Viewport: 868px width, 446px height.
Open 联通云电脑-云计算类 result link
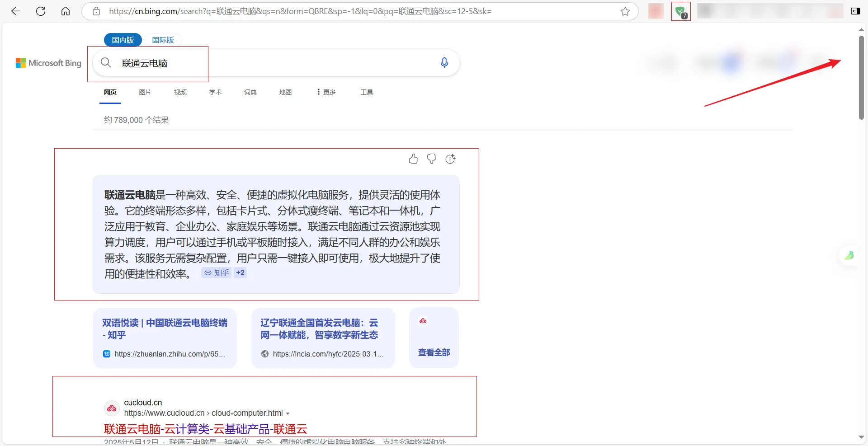(x=205, y=429)
